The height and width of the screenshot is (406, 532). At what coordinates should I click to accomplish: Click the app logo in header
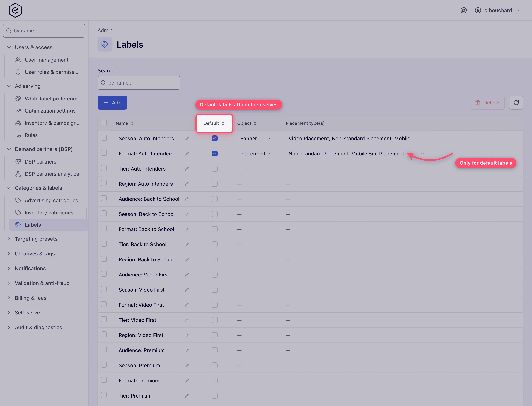coord(15,10)
